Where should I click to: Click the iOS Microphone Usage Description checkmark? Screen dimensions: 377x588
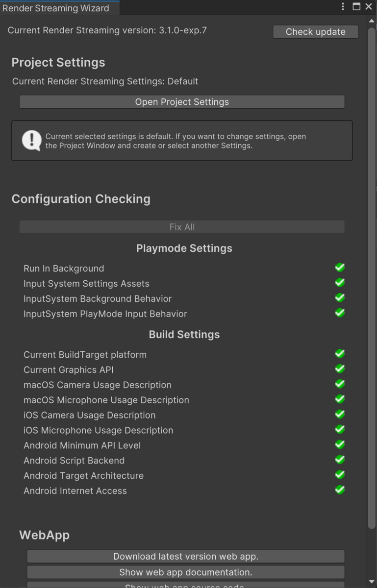(x=340, y=429)
